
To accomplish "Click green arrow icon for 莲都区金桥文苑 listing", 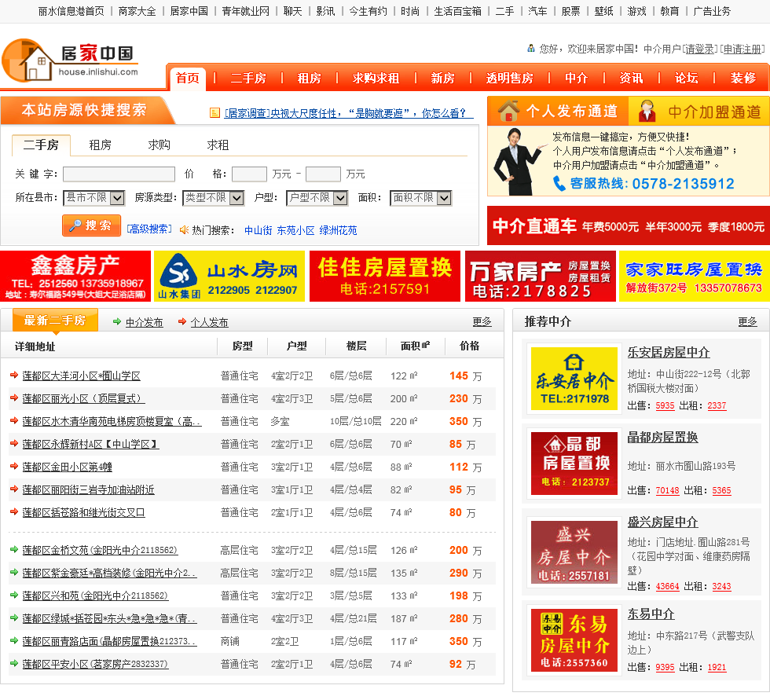I will [x=14, y=549].
